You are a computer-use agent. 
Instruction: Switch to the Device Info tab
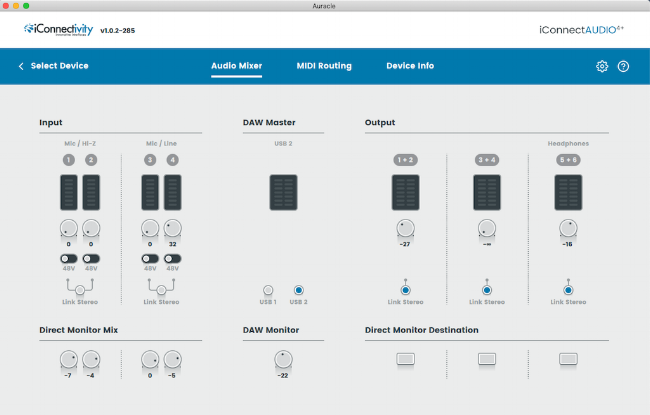[410, 66]
